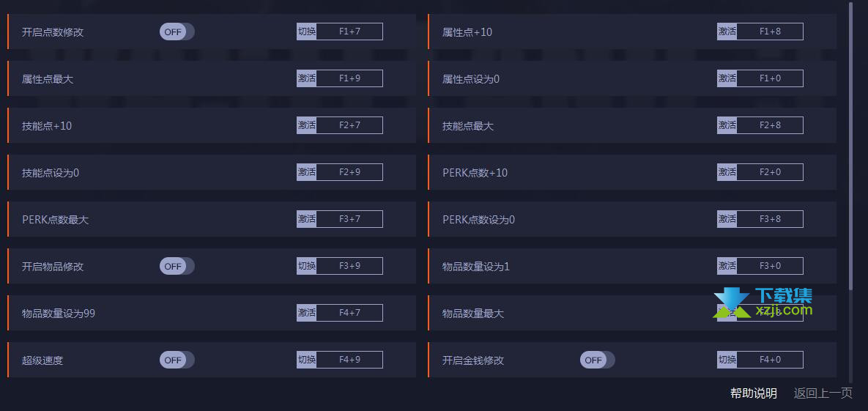Click 返回上一页 to go back
868x411 pixels.
(823, 393)
